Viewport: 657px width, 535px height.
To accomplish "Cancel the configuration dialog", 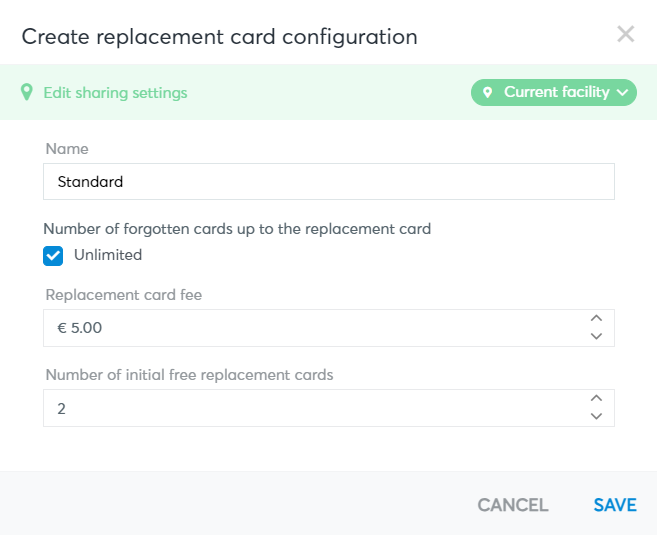I will 513,505.
